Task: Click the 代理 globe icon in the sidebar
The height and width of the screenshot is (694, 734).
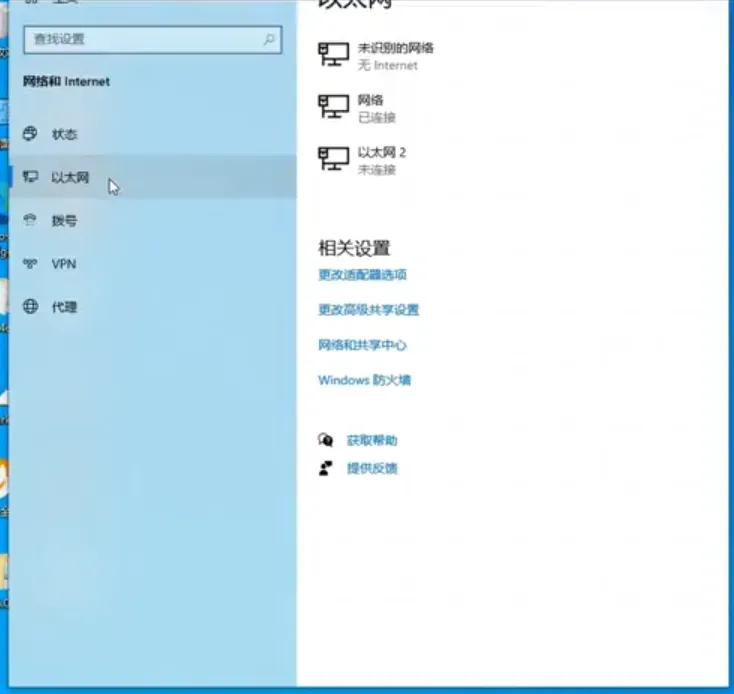Action: [x=30, y=307]
